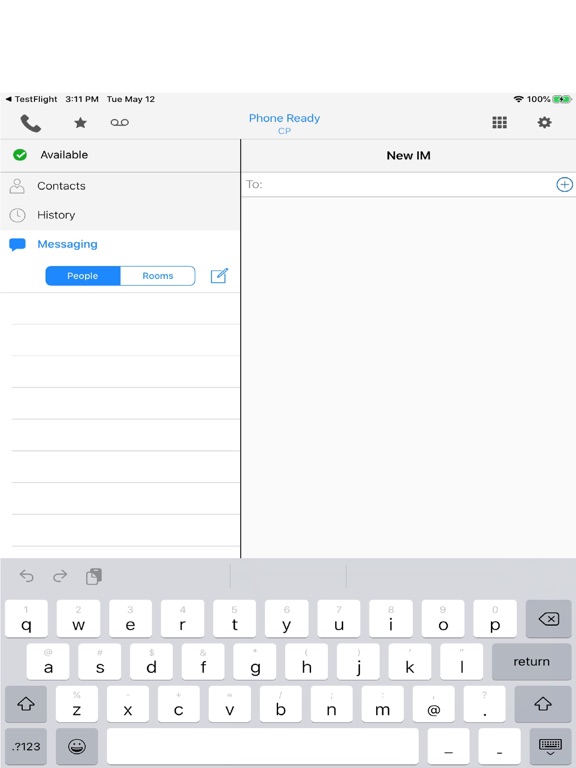
Task: Focus the To: recipient field
Action: pos(408,185)
